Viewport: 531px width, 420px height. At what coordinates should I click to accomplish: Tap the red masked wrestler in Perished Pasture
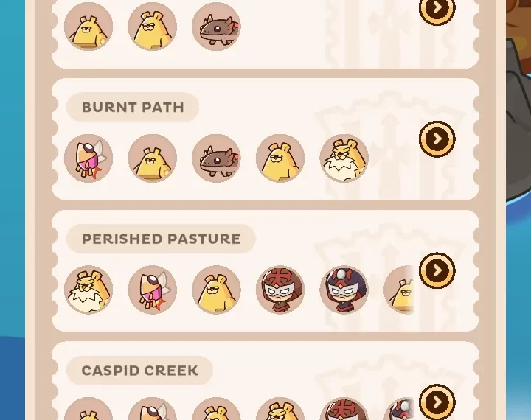pos(280,290)
